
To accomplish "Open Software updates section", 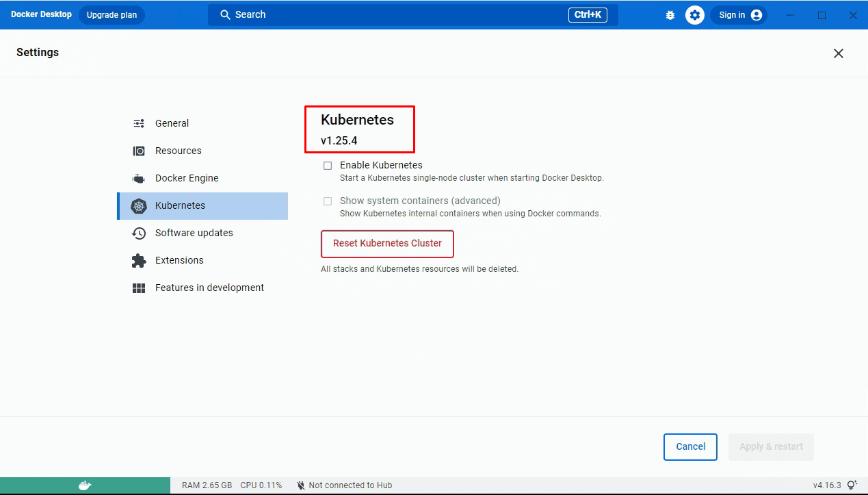I will click(x=202, y=233).
